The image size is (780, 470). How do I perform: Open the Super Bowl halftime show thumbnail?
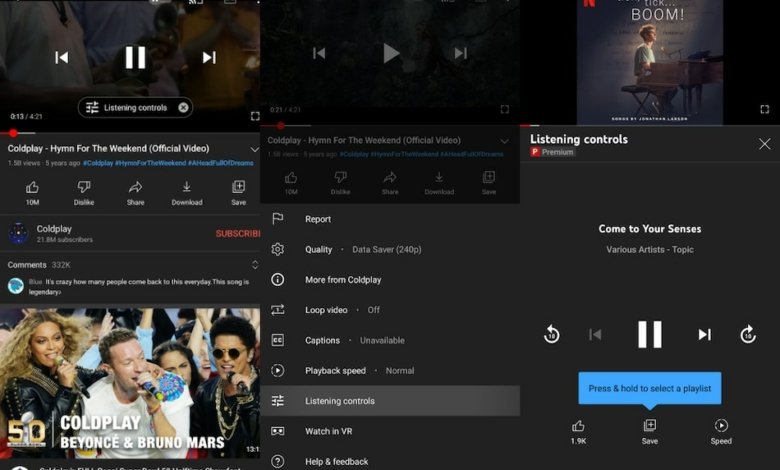coord(130,383)
